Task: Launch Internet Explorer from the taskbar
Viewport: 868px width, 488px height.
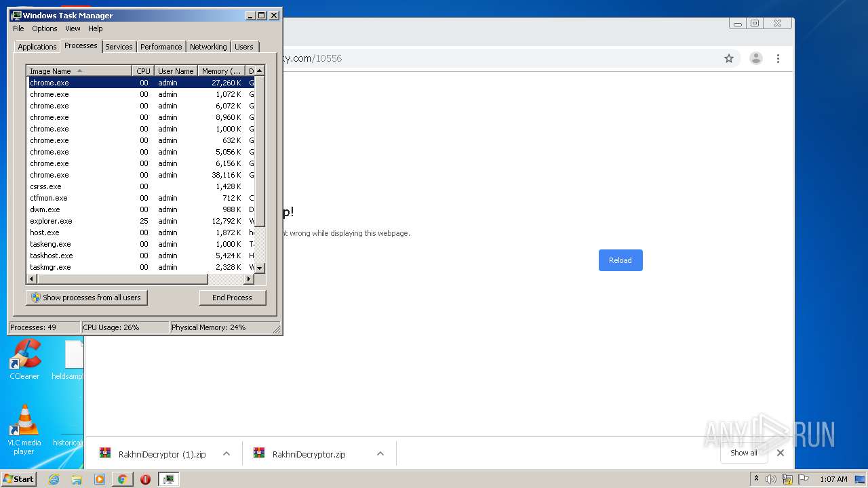Action: 54,479
